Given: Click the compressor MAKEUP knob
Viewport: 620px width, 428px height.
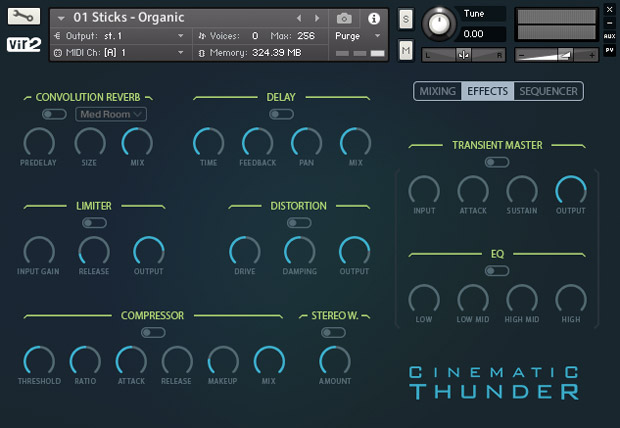Looking at the screenshot, I should (223, 361).
